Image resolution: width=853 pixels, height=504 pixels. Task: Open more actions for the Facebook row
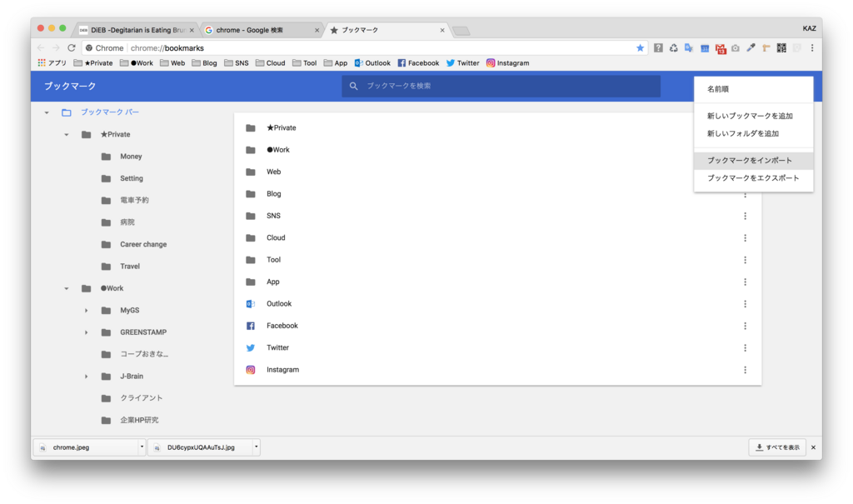(746, 326)
